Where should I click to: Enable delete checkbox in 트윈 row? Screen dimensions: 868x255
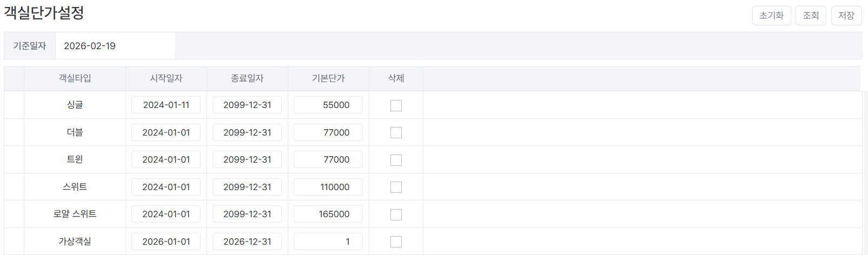point(396,160)
